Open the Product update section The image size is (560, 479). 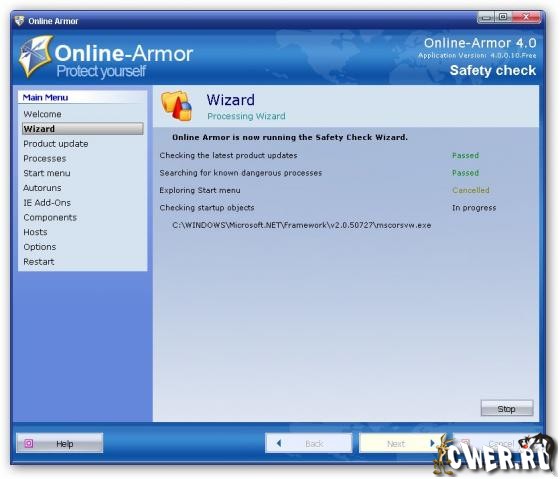56,144
